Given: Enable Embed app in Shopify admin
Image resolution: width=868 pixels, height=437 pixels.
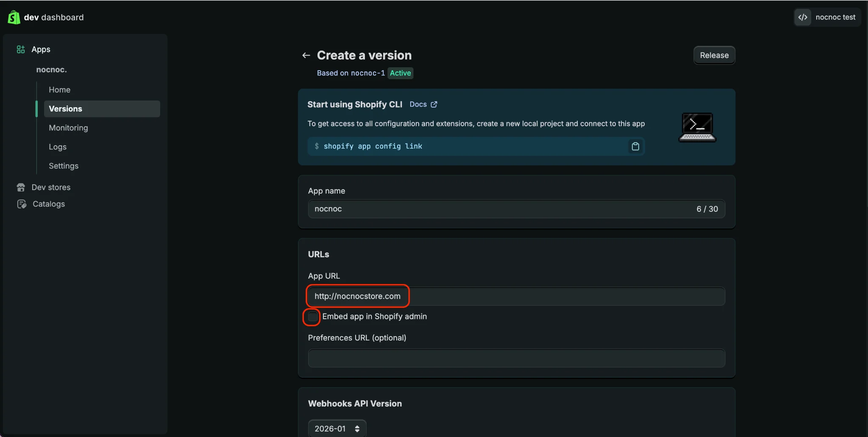Looking at the screenshot, I should [x=312, y=317].
